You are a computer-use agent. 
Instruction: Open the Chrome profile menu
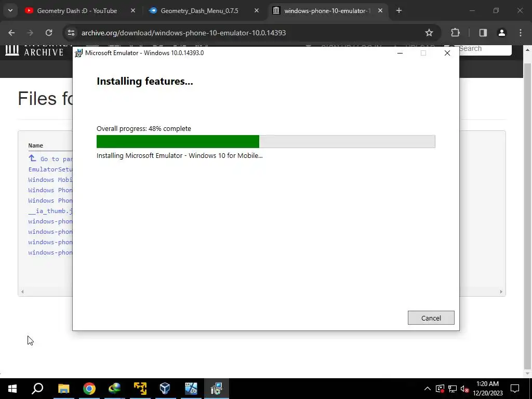click(501, 33)
